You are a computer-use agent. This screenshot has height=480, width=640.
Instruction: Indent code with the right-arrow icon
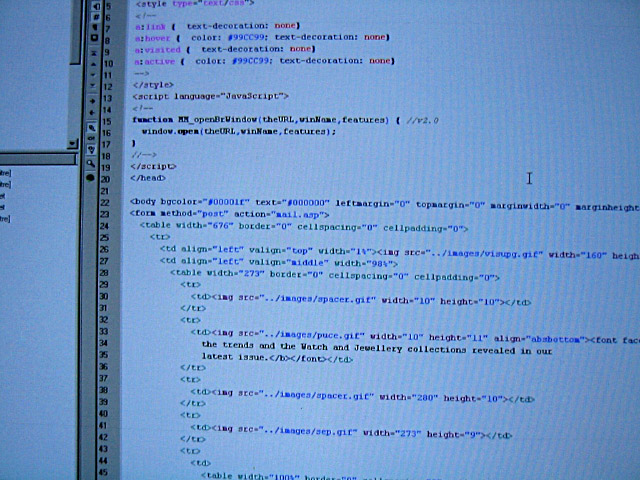92,100
